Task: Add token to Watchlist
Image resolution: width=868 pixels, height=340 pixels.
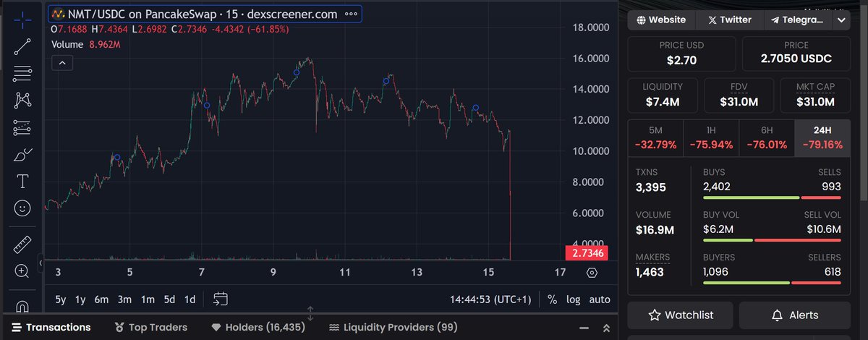Action: click(x=681, y=315)
